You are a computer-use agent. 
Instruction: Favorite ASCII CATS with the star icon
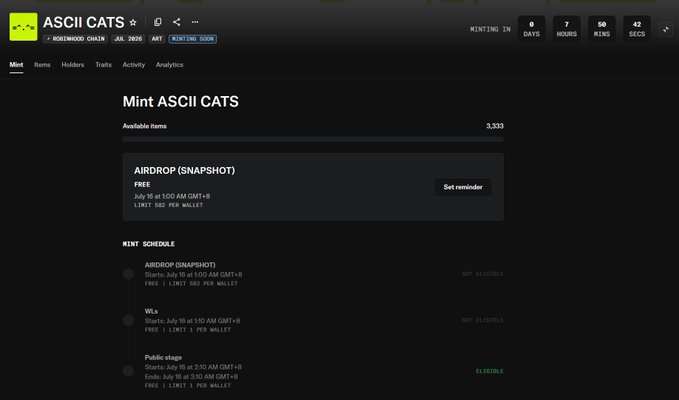(x=133, y=22)
